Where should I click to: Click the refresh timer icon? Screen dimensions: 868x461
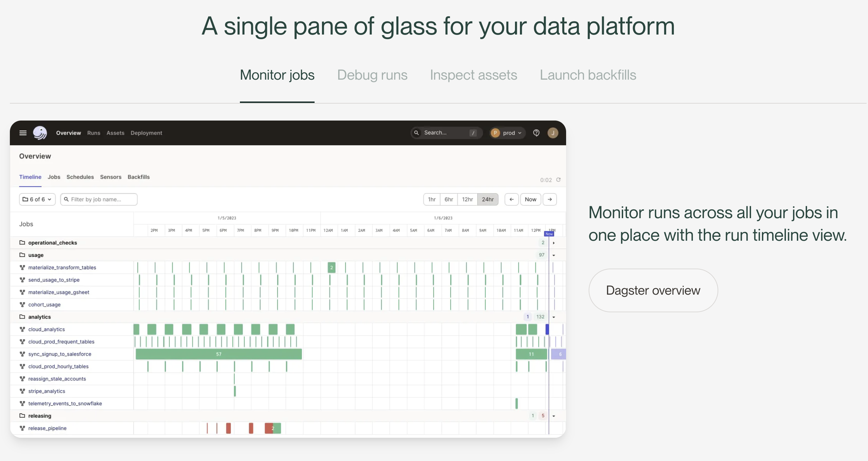click(558, 180)
